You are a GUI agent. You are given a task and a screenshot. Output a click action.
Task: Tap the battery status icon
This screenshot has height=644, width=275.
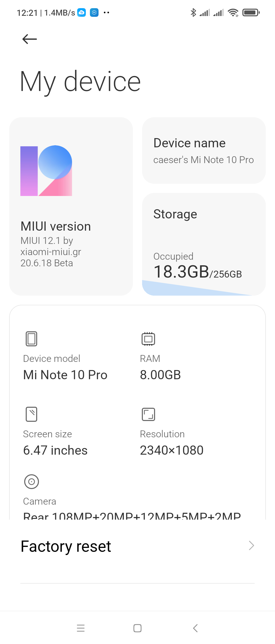pos(251,12)
